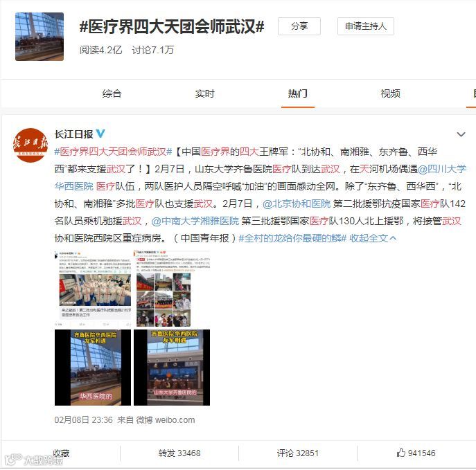
Task: Open hashtag #医疗界四大天团会师武汉# in the post
Action: [113, 152]
